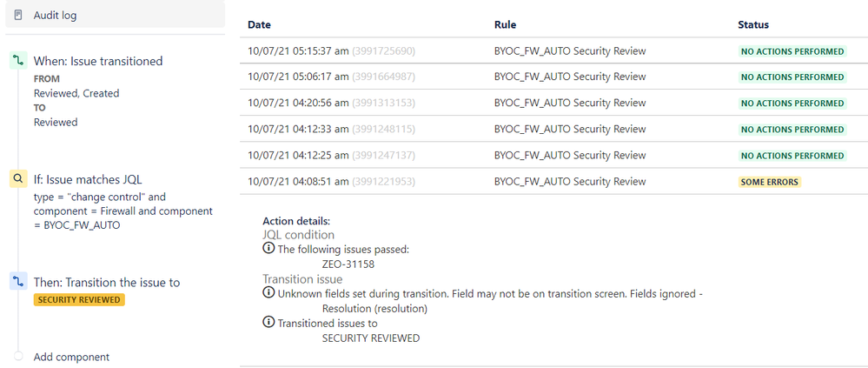Click the green Issue transitioned trigger icon

click(18, 61)
